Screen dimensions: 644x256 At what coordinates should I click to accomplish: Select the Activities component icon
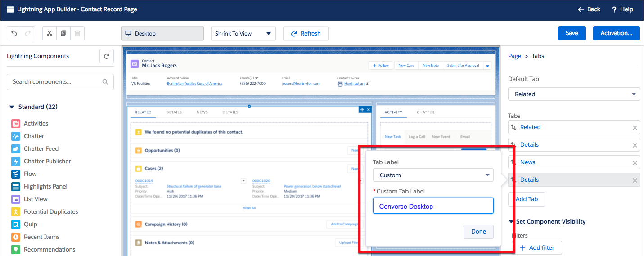click(x=16, y=123)
